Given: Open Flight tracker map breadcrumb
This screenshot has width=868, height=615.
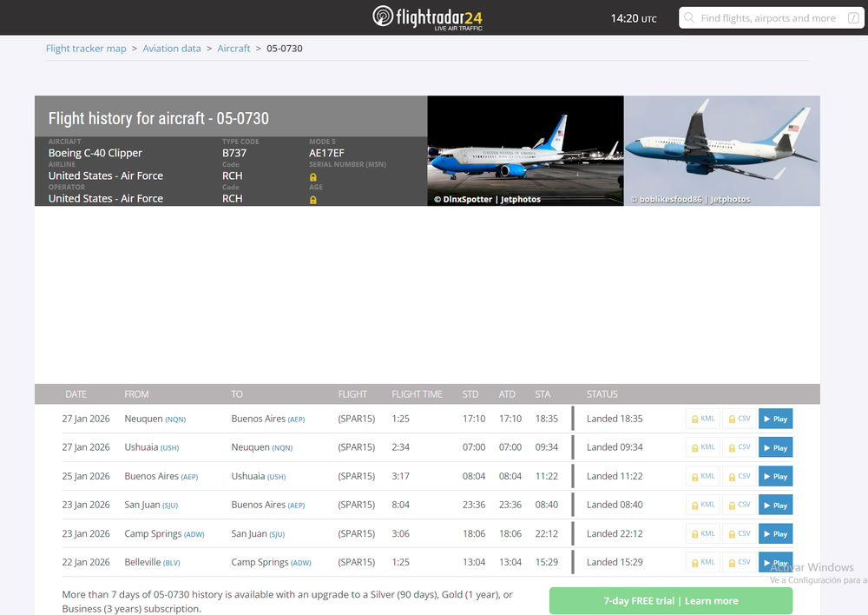Looking at the screenshot, I should pos(86,49).
